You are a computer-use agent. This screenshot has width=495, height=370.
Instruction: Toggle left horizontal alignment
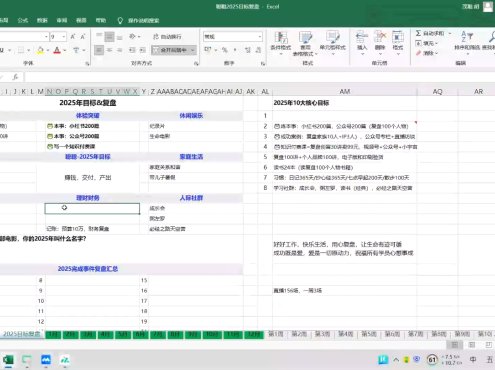(x=99, y=50)
